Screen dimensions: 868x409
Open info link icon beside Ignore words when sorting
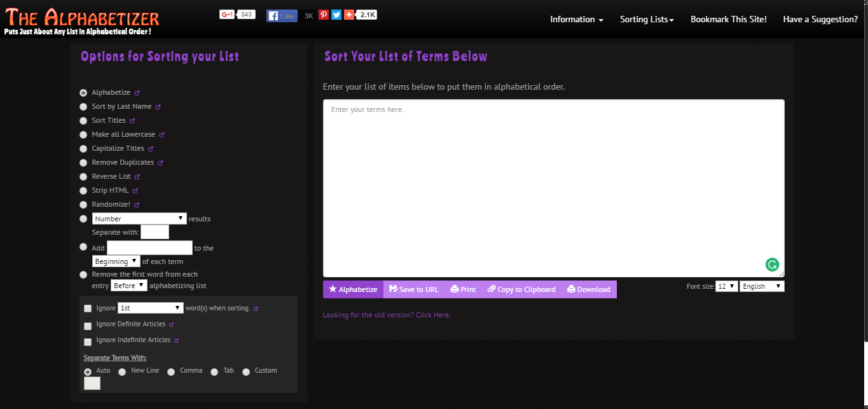coord(256,308)
